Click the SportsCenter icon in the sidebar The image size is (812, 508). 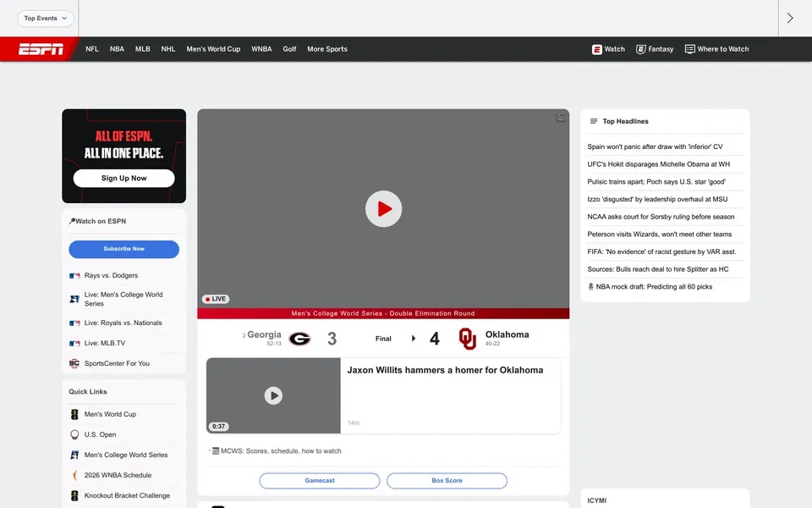(x=74, y=363)
